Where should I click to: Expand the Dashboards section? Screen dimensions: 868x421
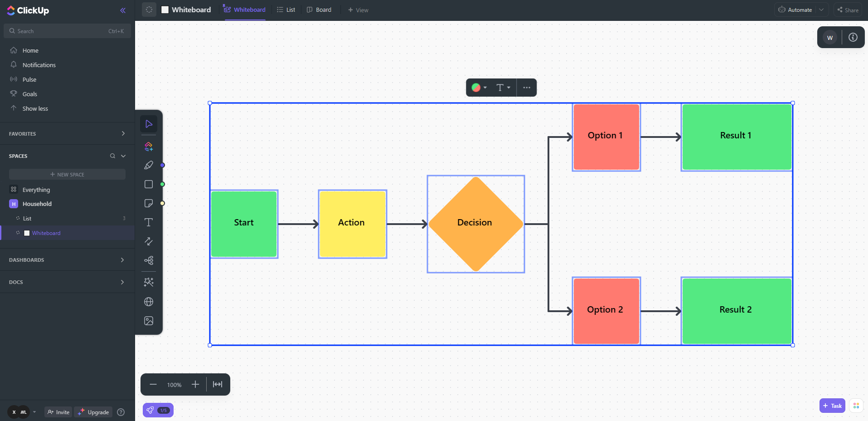tap(122, 260)
